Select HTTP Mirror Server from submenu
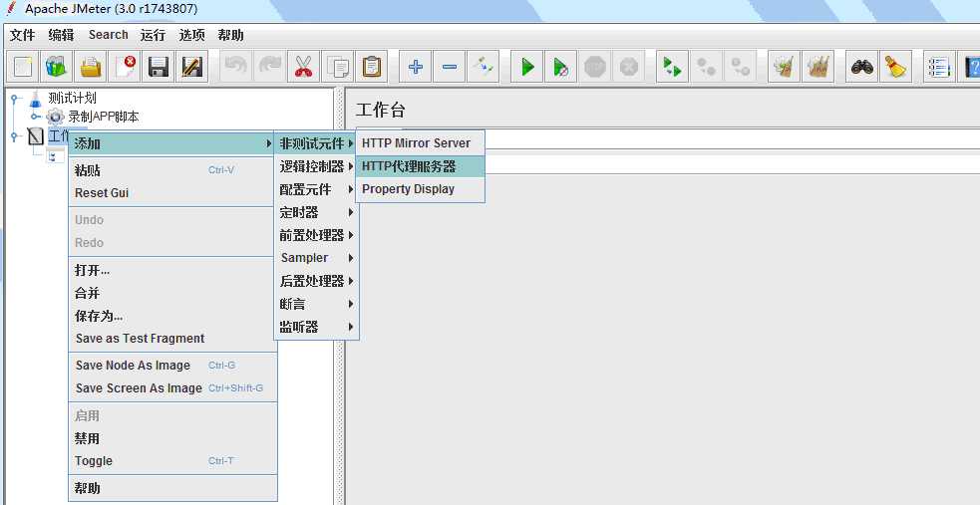Image resolution: width=980 pixels, height=505 pixels. [x=420, y=143]
